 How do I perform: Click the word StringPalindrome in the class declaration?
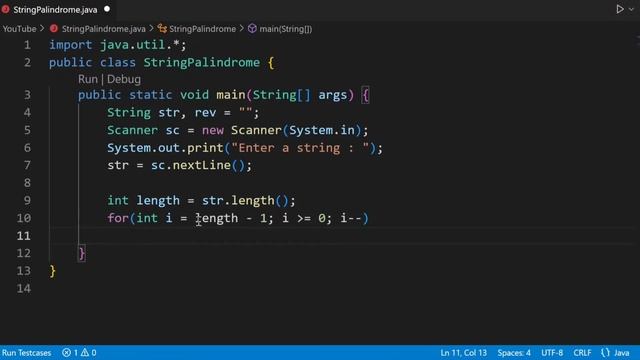click(x=202, y=62)
